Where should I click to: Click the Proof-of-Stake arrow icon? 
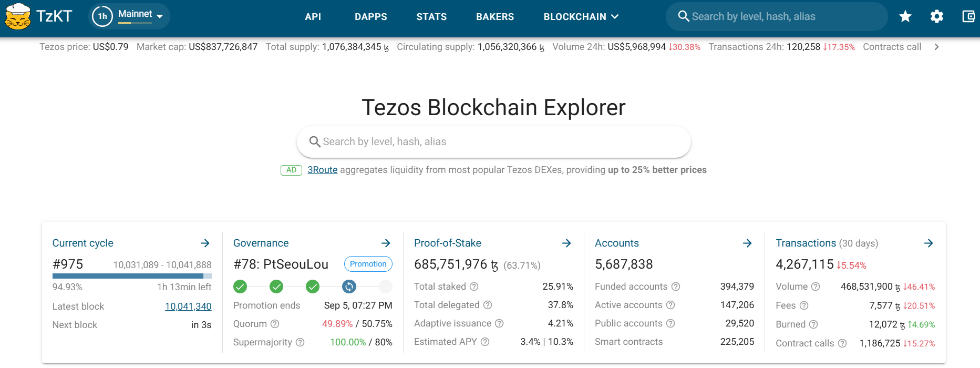[x=566, y=243]
